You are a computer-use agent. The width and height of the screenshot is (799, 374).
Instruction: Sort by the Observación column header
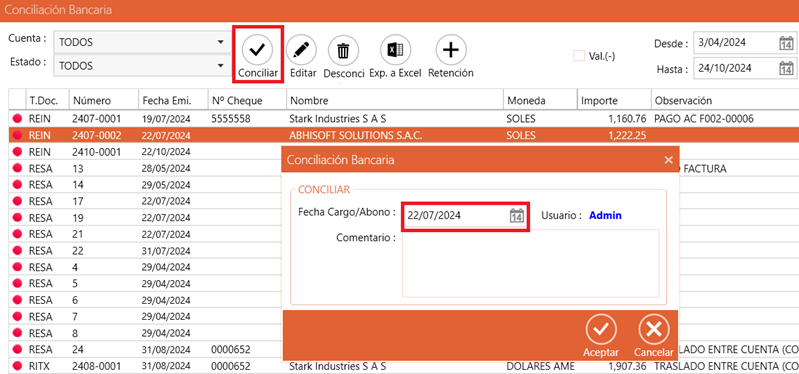coord(725,100)
